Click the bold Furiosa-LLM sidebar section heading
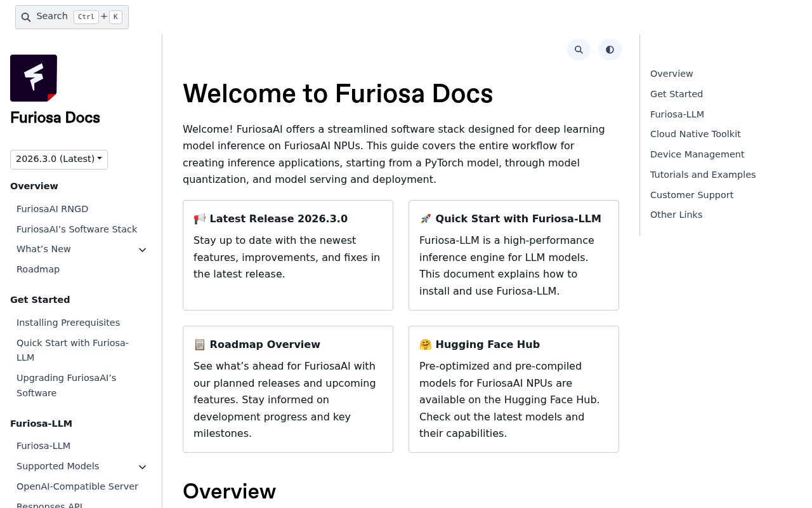Screen dimensions: 812x508 [41, 424]
